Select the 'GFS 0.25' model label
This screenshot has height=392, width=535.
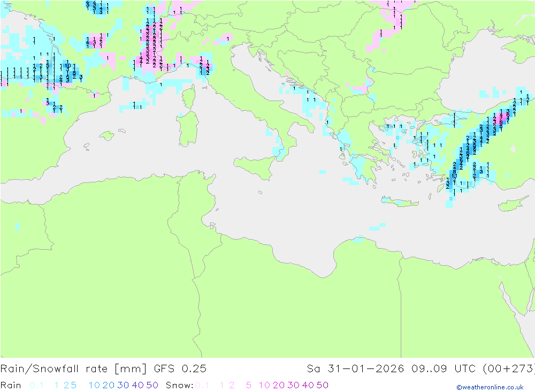tap(180, 369)
